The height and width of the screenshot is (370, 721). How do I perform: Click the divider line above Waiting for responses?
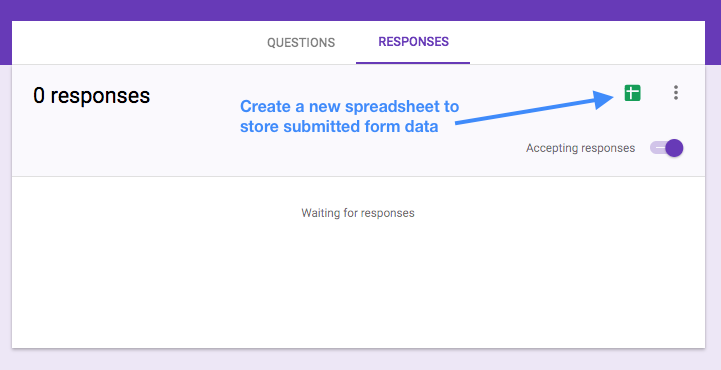[x=358, y=176]
